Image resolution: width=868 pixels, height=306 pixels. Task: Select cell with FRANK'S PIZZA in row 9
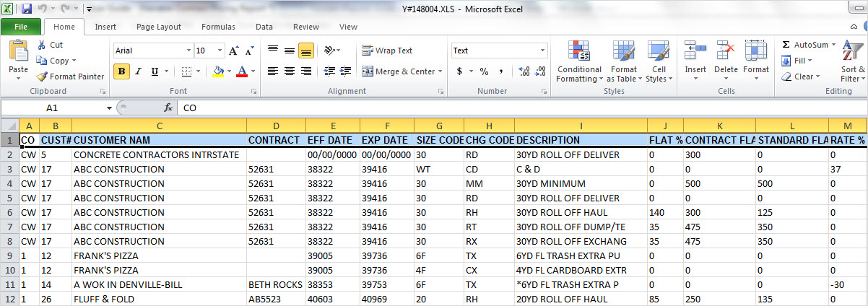pyautogui.click(x=159, y=255)
